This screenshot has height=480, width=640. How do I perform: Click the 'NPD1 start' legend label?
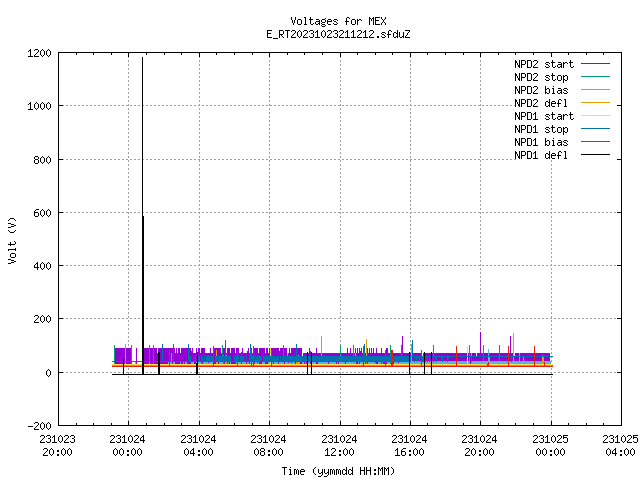coord(544,116)
